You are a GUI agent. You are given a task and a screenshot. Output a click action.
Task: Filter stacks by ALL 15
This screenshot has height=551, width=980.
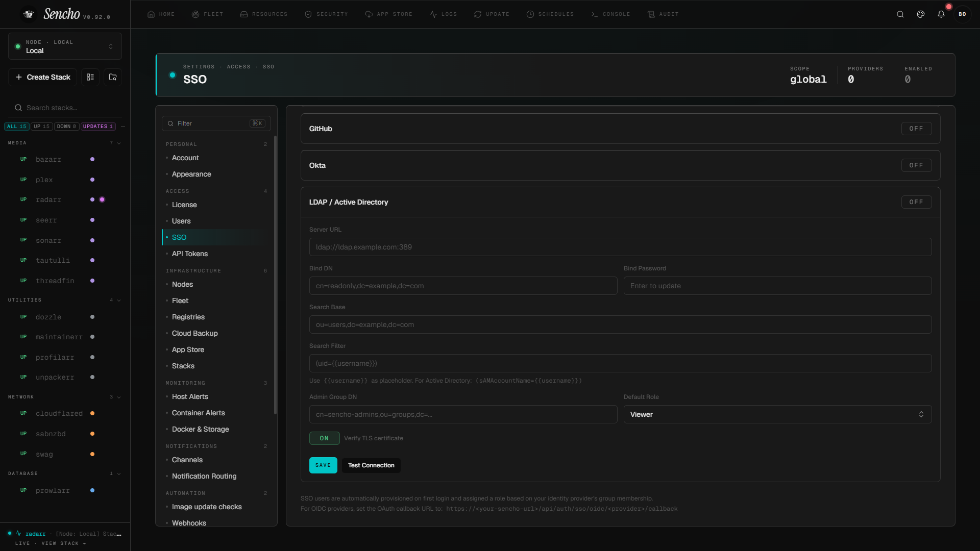[x=16, y=127]
